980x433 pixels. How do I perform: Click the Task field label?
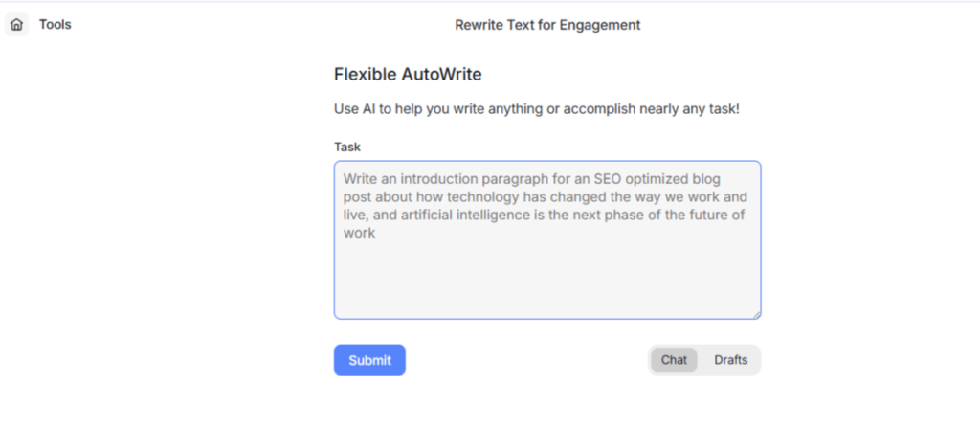347,147
